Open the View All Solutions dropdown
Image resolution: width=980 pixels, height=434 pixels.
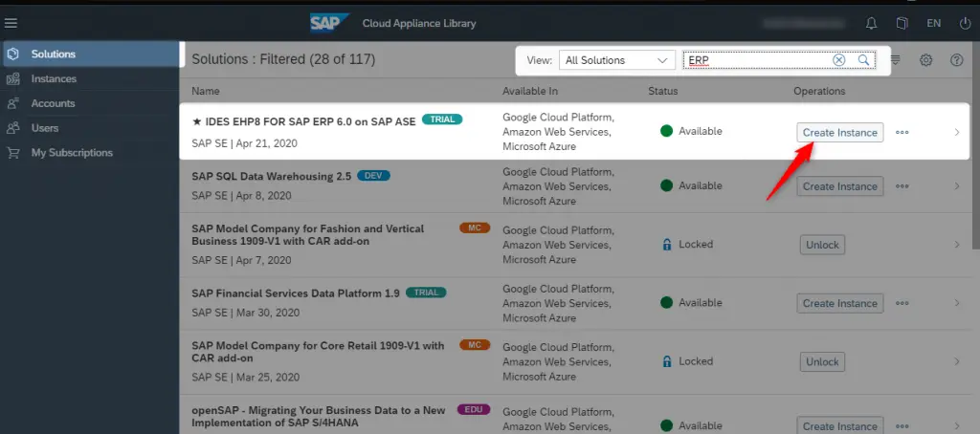[x=617, y=60]
